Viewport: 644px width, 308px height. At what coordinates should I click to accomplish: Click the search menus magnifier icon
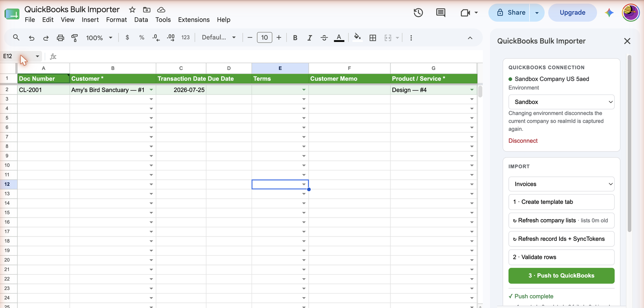click(16, 37)
